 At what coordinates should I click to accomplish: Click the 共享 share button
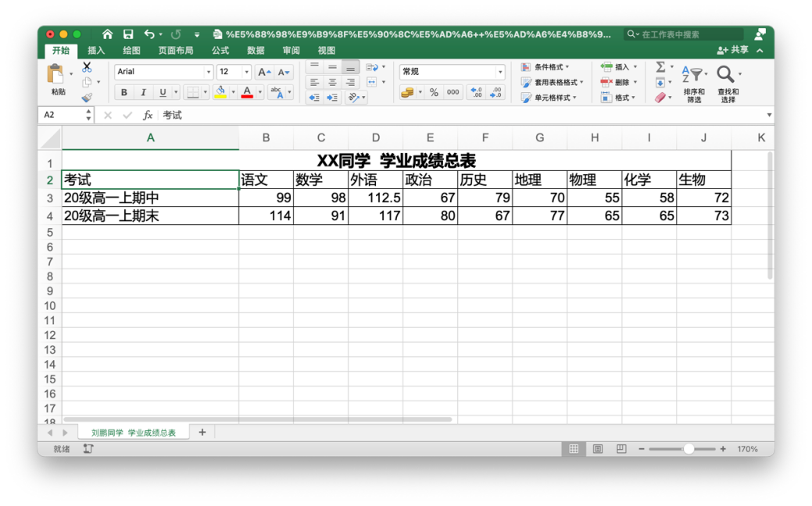(x=733, y=50)
